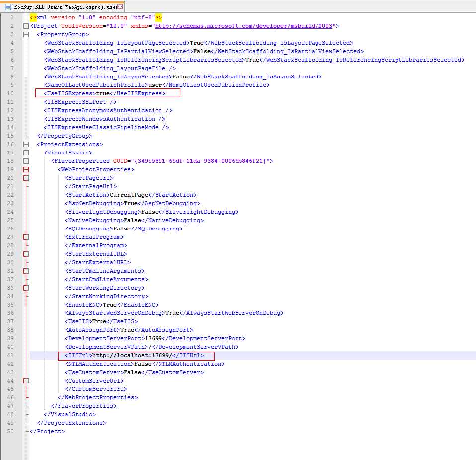Collapse the StartExternalURL fold on line 29
The image size is (476, 460).
click(26, 254)
